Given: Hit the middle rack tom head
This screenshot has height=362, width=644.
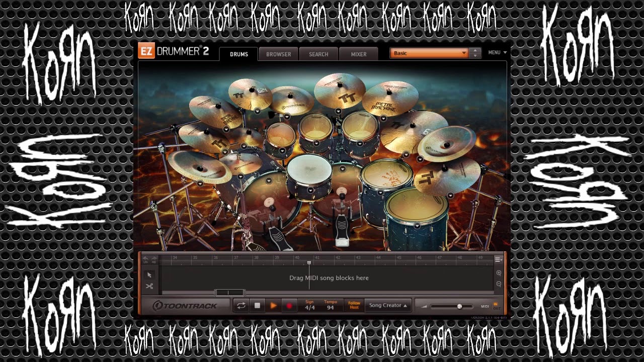Looking at the screenshot, I should [315, 126].
